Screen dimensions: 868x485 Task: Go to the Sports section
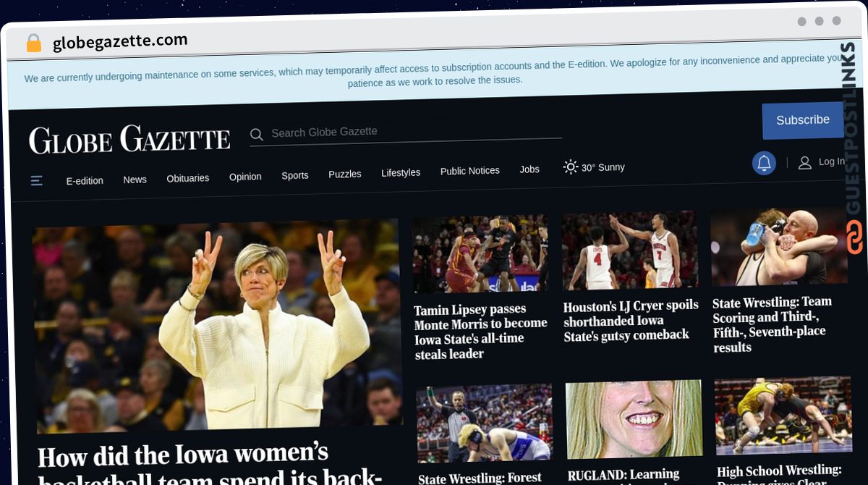tap(295, 175)
